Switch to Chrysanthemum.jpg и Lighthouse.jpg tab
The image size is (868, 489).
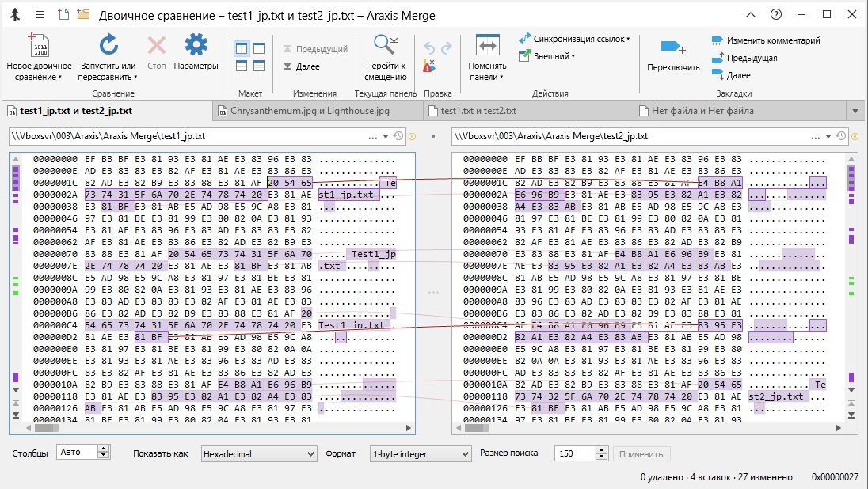[x=318, y=111]
